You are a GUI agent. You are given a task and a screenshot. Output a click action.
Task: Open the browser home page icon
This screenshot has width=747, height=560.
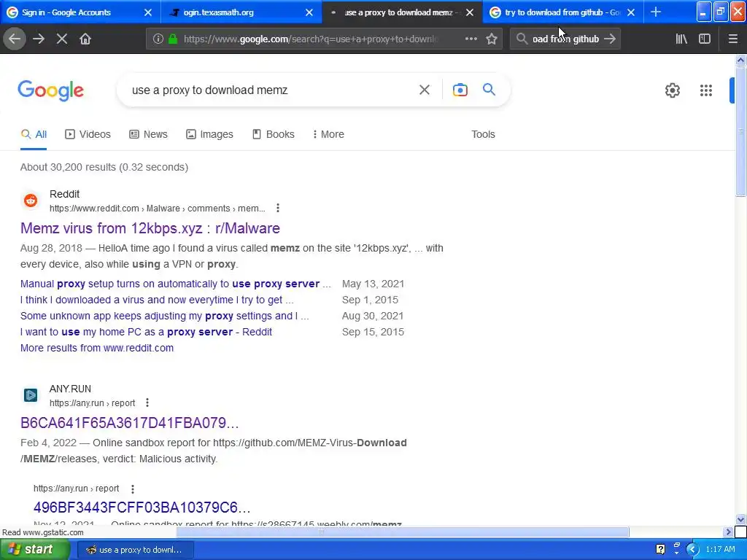(x=85, y=39)
